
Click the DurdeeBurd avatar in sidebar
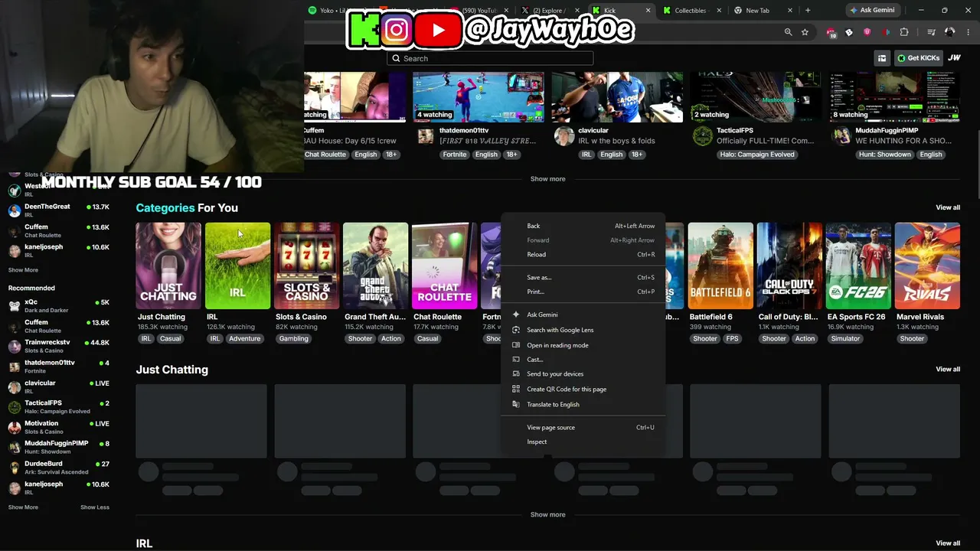[x=14, y=468]
